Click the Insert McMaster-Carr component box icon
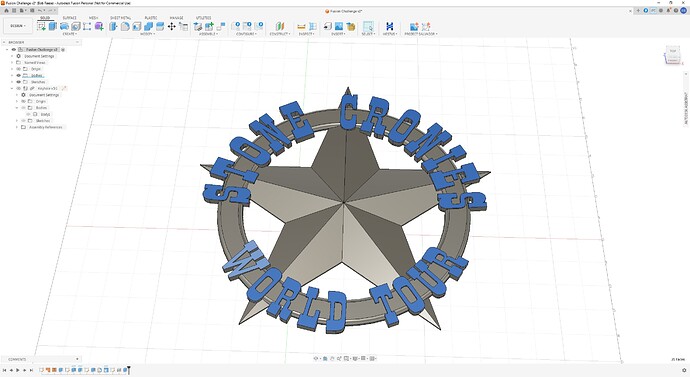The height and width of the screenshot is (377, 690). tap(351, 26)
